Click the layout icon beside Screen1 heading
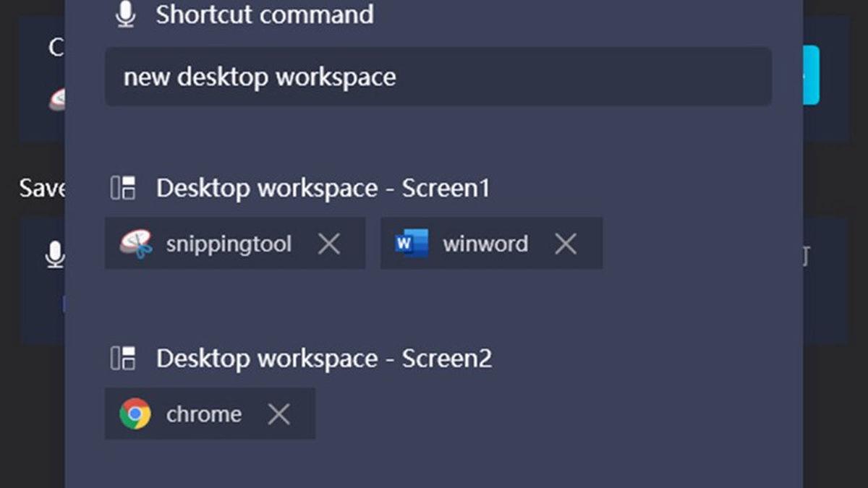 point(124,189)
